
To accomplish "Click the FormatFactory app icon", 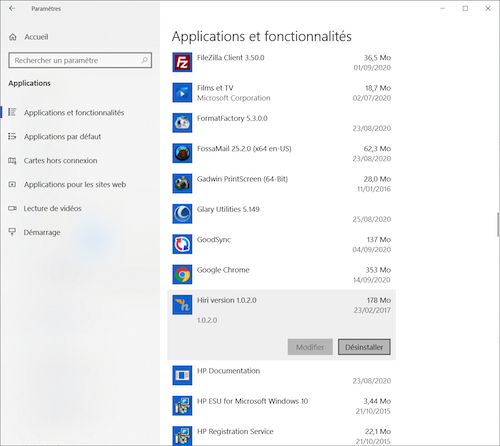I will 182,123.
